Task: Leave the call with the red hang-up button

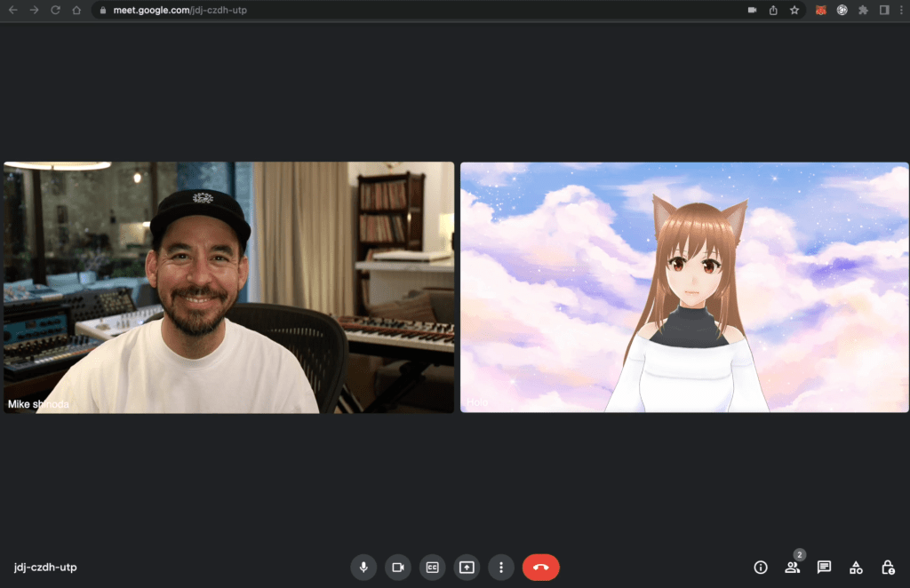Action: [x=541, y=567]
